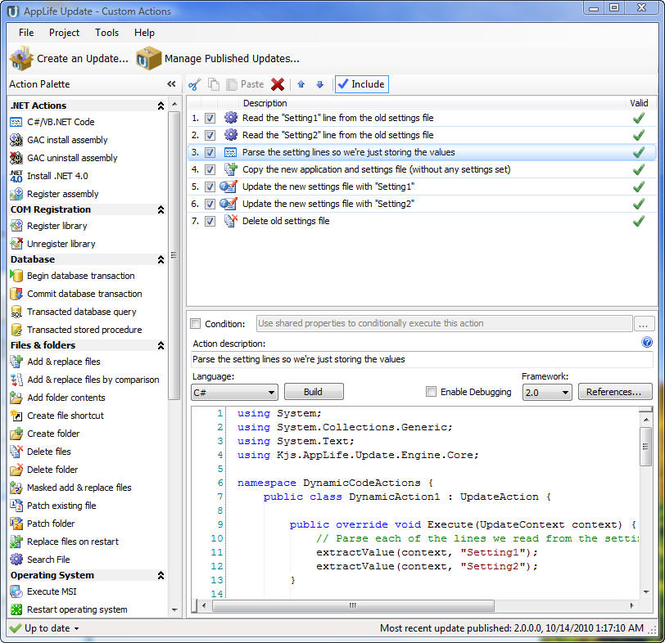This screenshot has height=643, width=665.
Task: Collapse the Operating System group
Action: coord(161,576)
